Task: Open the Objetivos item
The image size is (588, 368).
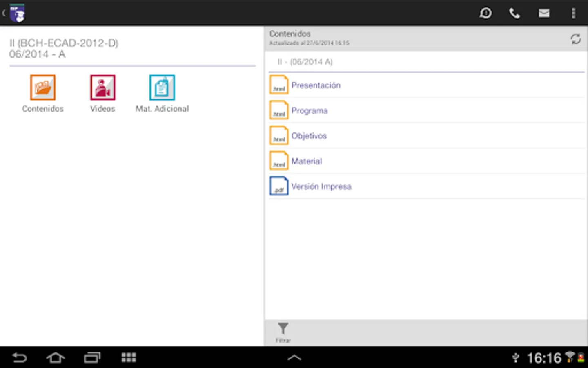Action: click(309, 136)
